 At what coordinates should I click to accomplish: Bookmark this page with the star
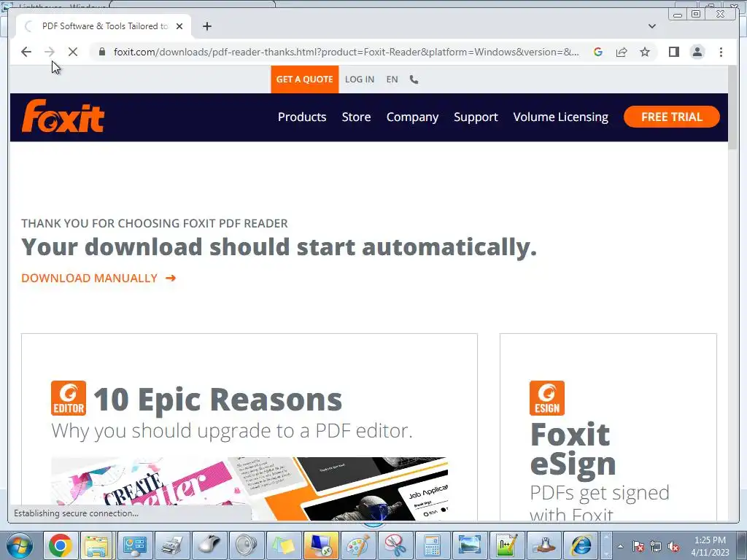tap(645, 52)
